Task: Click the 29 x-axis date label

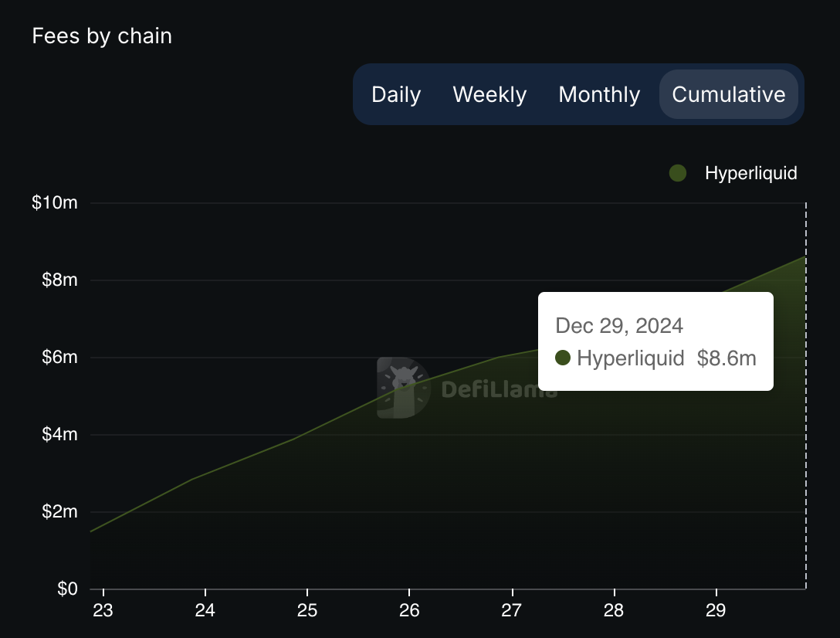Action: tap(716, 610)
